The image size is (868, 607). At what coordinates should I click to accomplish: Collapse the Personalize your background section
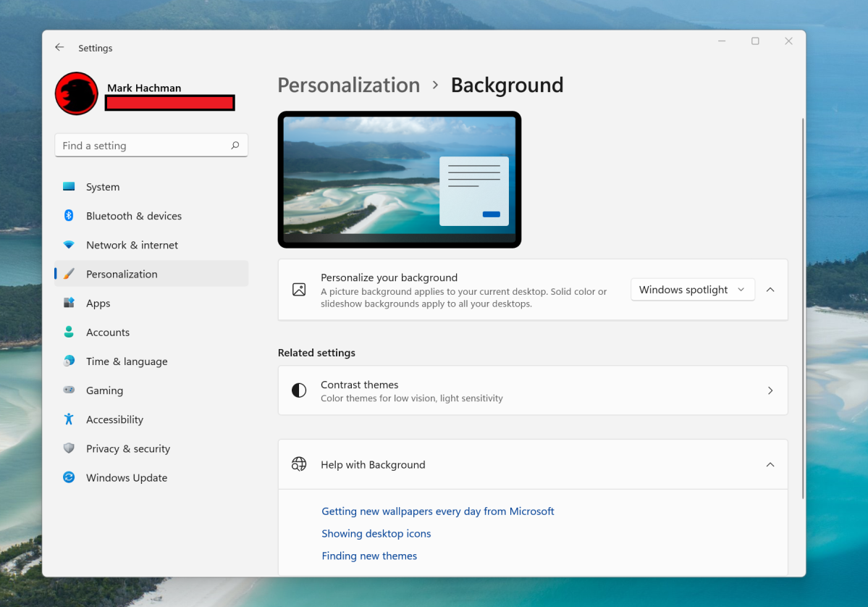pos(770,290)
